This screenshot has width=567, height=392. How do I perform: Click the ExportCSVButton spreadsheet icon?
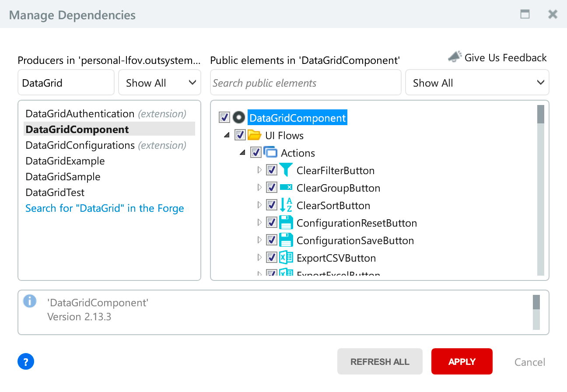coord(286,258)
